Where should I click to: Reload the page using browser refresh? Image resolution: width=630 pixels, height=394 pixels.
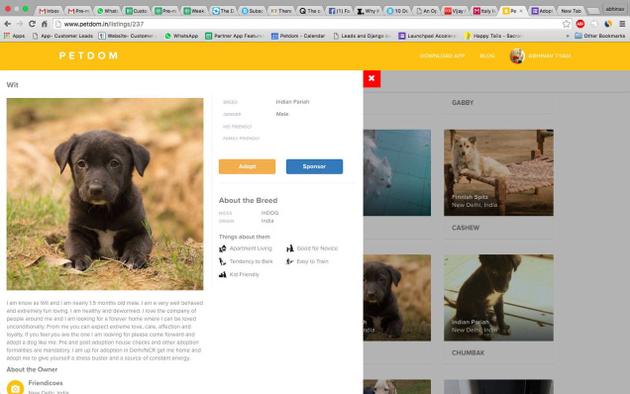pos(32,24)
